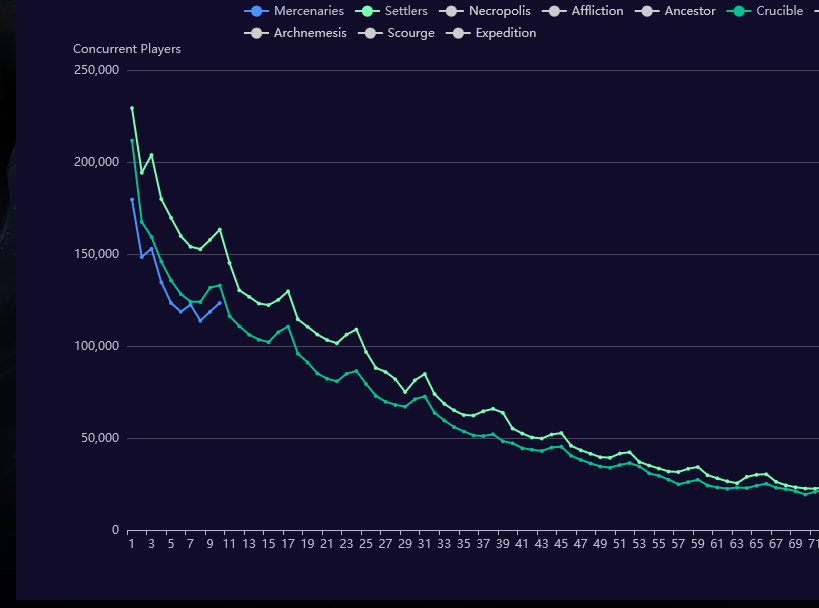The image size is (819, 608).
Task: Click the Concurrent Players axis title
Action: [x=127, y=49]
